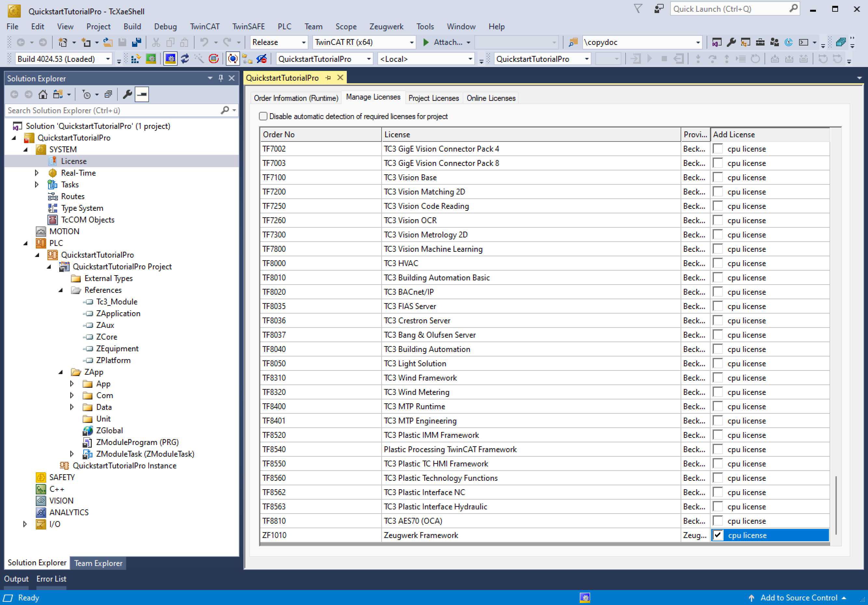
Task: Switch to Project Licenses tab
Action: point(433,98)
